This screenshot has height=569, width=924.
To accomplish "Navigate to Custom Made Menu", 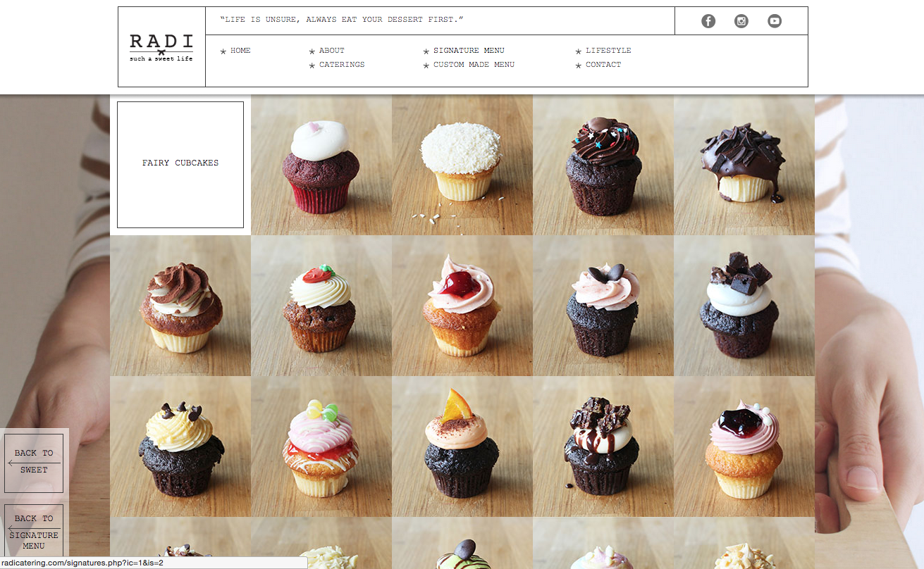I will [x=474, y=65].
